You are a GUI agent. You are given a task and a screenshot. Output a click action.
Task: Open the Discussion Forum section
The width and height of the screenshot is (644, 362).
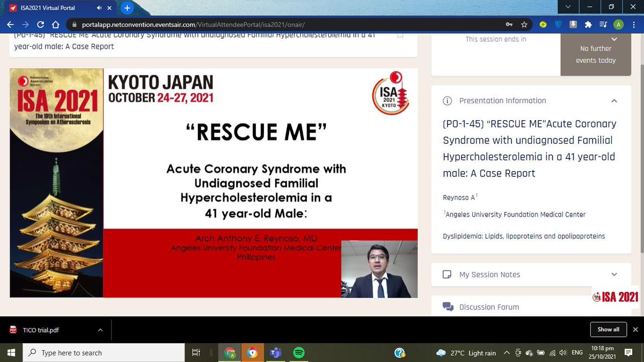click(x=489, y=307)
